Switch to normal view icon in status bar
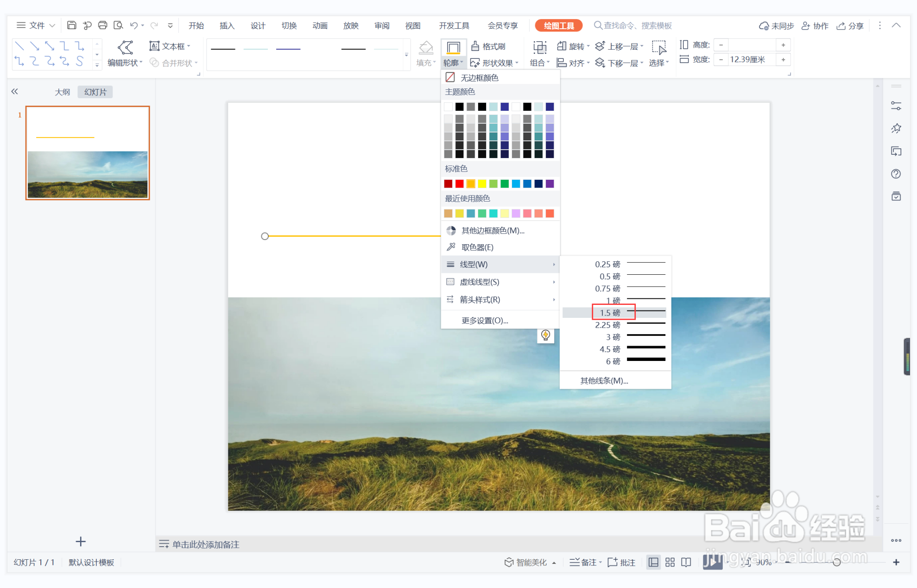The image size is (917, 588). tap(653, 562)
